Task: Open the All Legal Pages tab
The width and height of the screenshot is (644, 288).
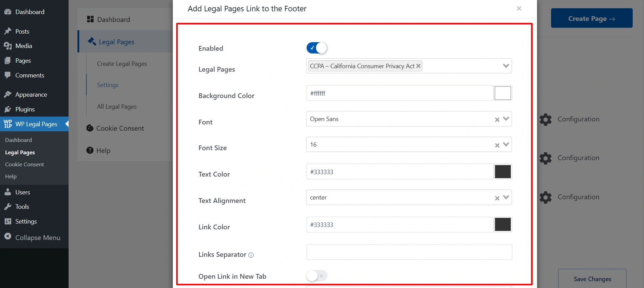Action: click(117, 107)
